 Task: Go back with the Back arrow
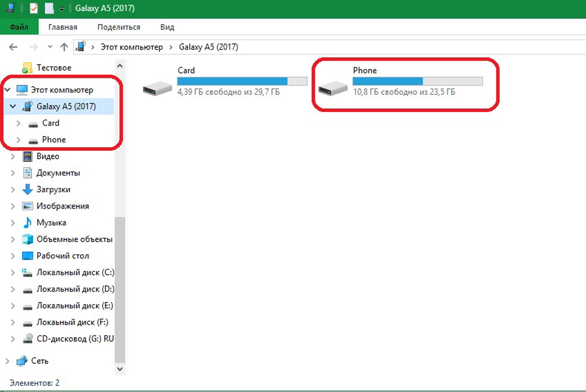pos(13,47)
